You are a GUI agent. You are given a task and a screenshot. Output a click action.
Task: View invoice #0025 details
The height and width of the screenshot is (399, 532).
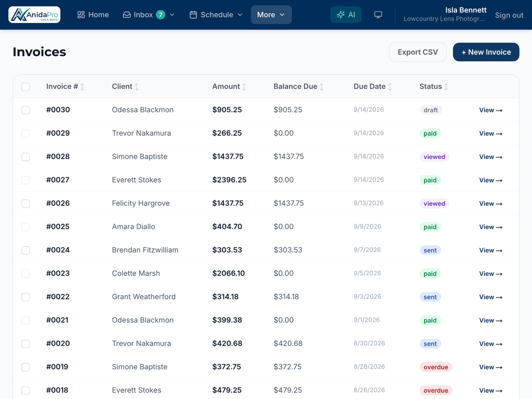point(491,228)
